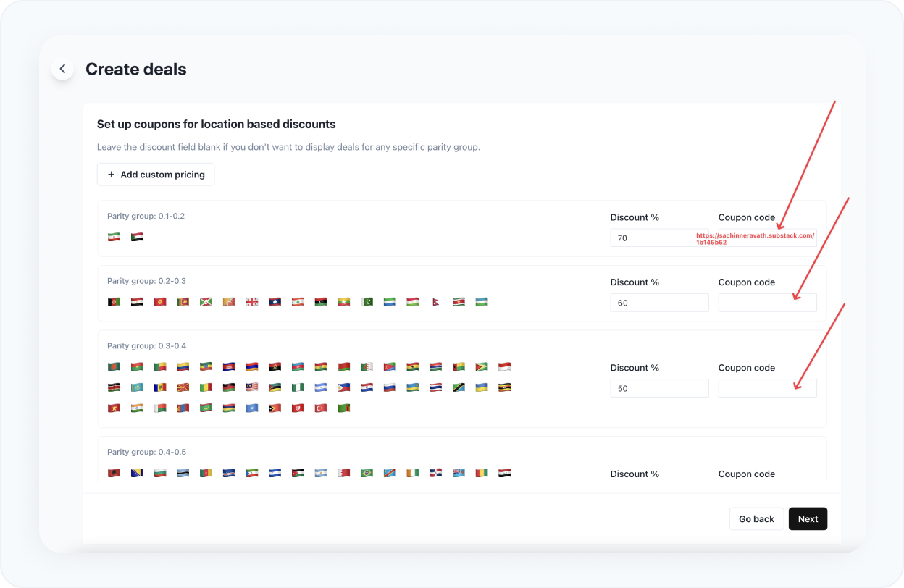
Task: Select the Discount % field showing 50
Action: (x=659, y=388)
